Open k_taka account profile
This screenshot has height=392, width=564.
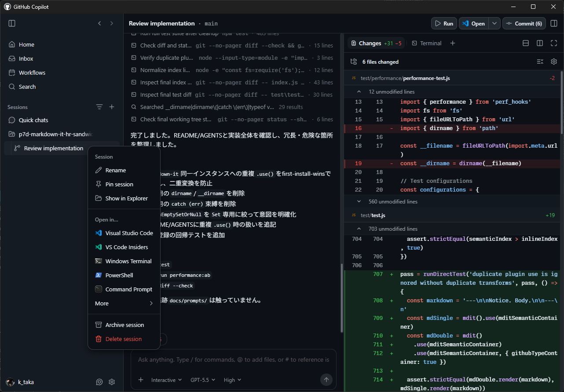pos(20,382)
